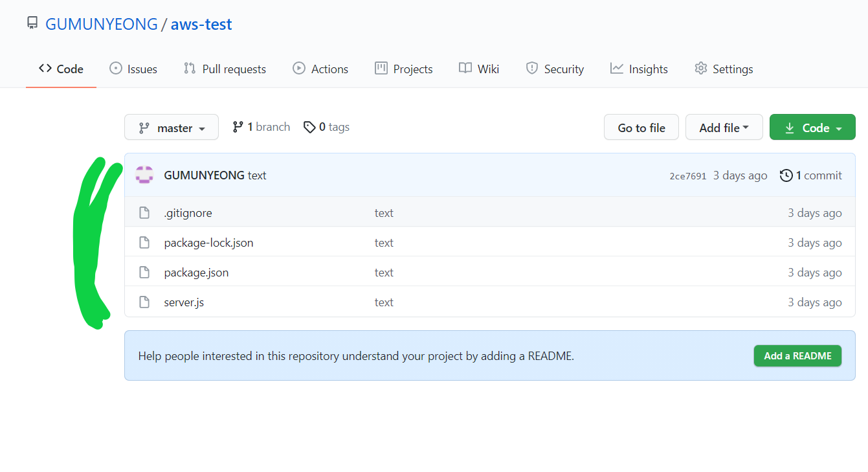Open the package-lock.json file

209,243
